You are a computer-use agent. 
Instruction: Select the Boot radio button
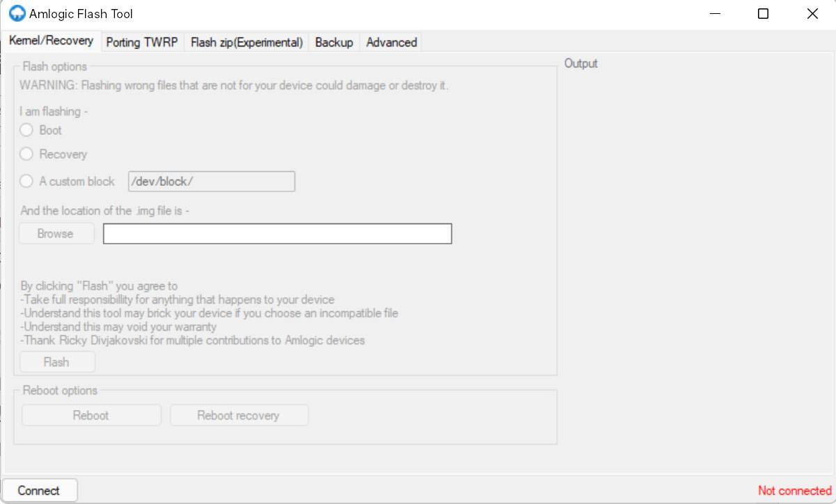tap(26, 129)
